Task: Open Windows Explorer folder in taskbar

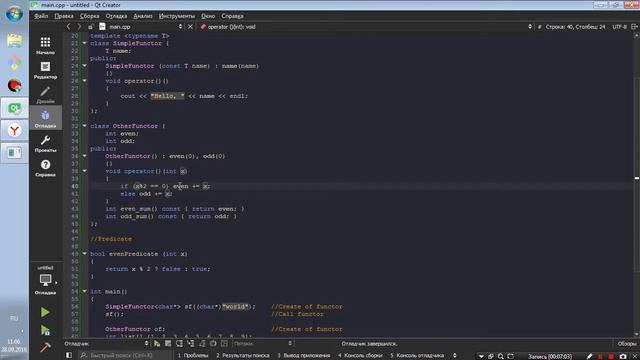Action: pos(14,41)
